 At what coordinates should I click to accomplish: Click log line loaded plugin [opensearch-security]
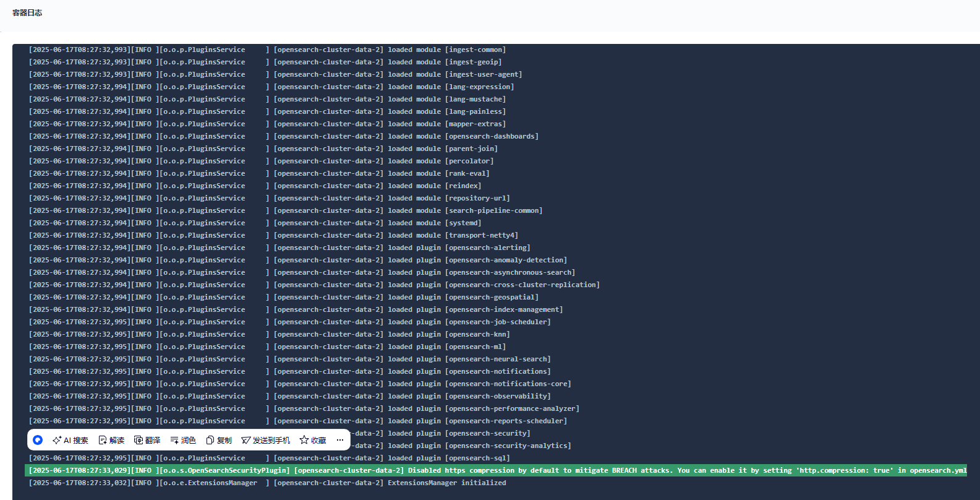coord(441,433)
